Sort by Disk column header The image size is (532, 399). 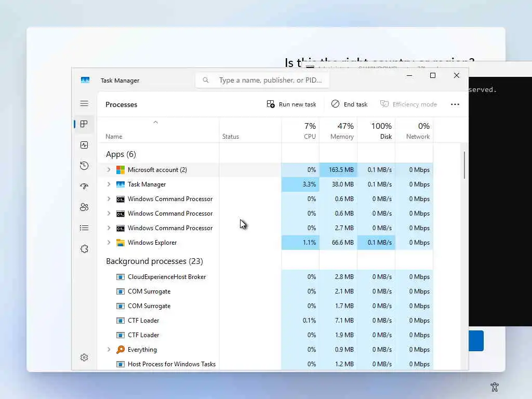(x=376, y=130)
